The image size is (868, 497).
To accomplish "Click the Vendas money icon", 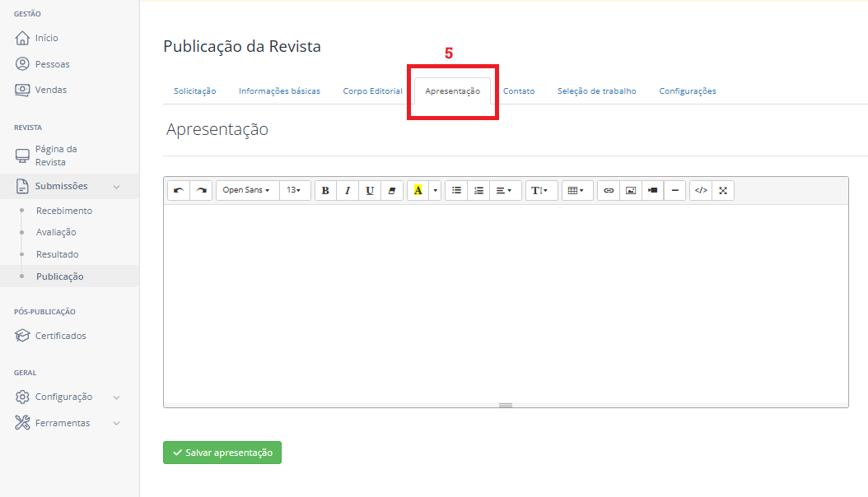I will 22,90.
